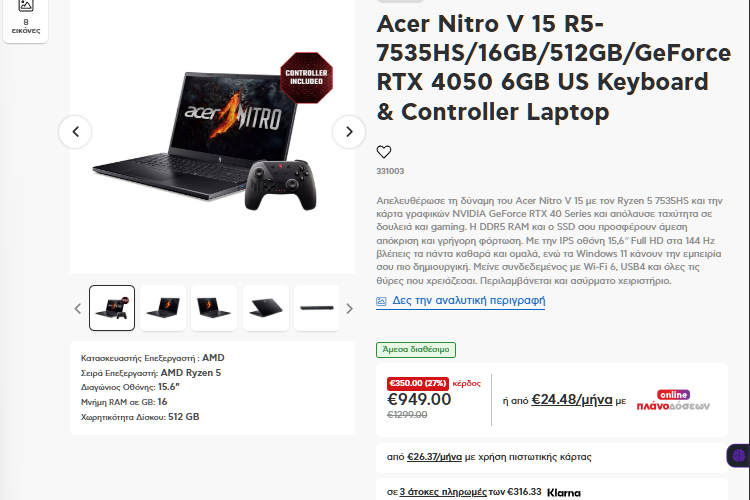Add laptop to wishlist heart icon
Screen dimensions: 750x500
384,152
